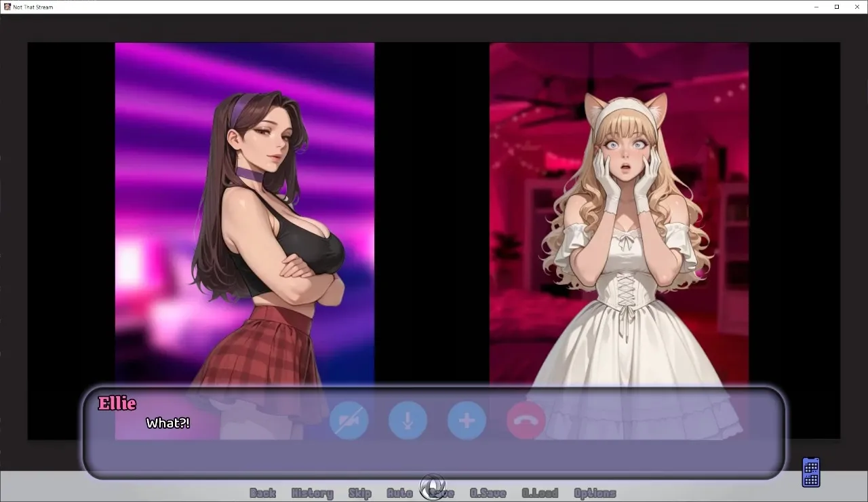
Task: Click the blue plus call button
Action: tap(467, 421)
